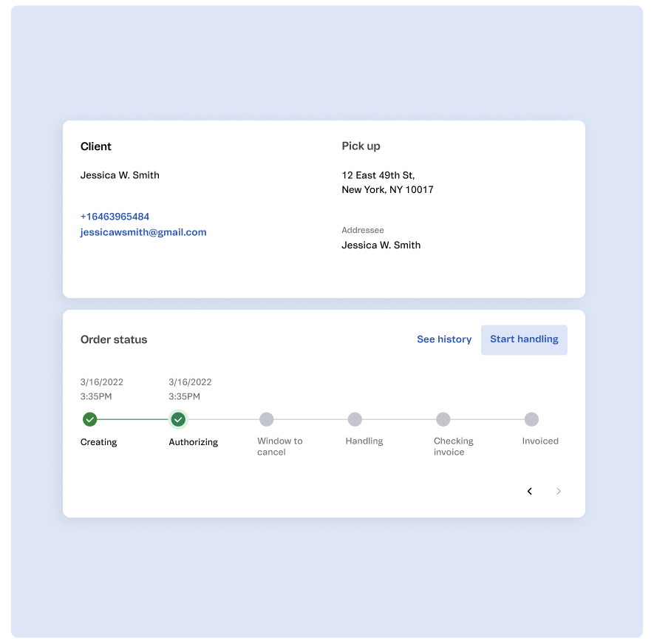The image size is (654, 644).
Task: Open email link jessicawsmith@gmail.com
Action: click(x=143, y=232)
